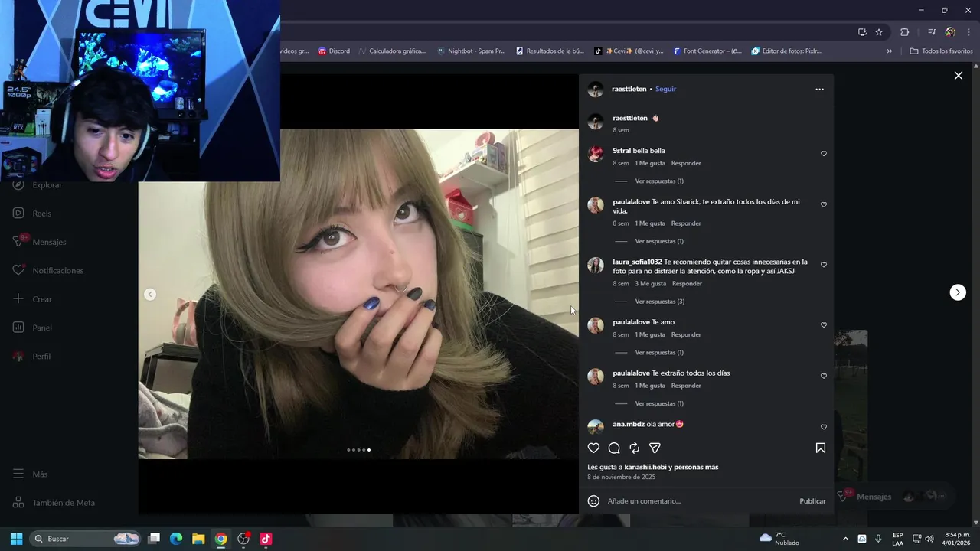The width and height of the screenshot is (980, 551).
Task: Open the Editor de fotos Pixlr bookmark
Action: [786, 51]
